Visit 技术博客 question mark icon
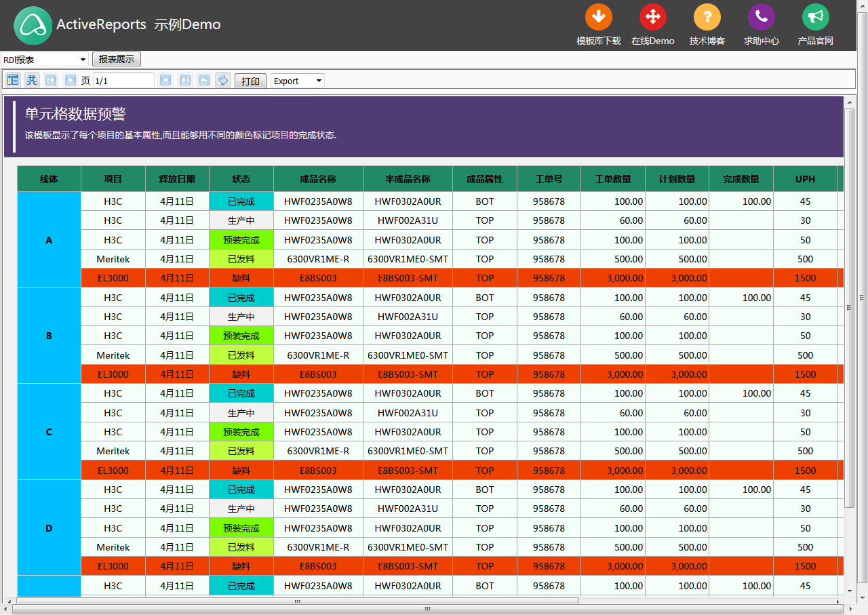868x615 pixels. click(707, 18)
